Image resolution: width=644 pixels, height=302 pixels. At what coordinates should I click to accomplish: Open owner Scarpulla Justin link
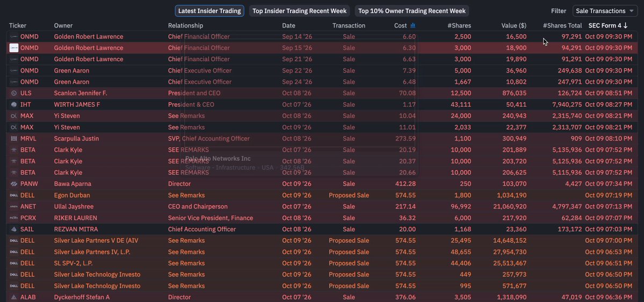click(x=76, y=139)
